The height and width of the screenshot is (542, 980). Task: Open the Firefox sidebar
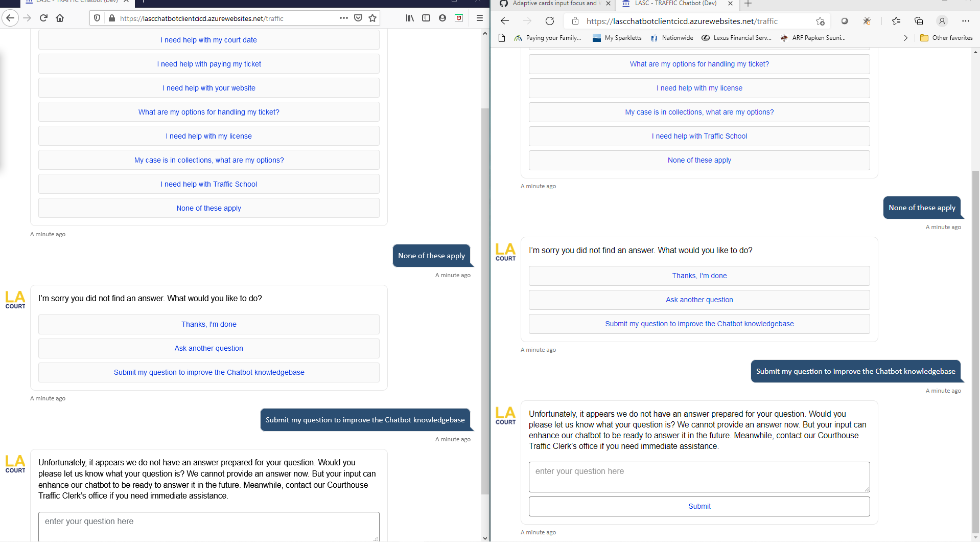click(x=426, y=18)
